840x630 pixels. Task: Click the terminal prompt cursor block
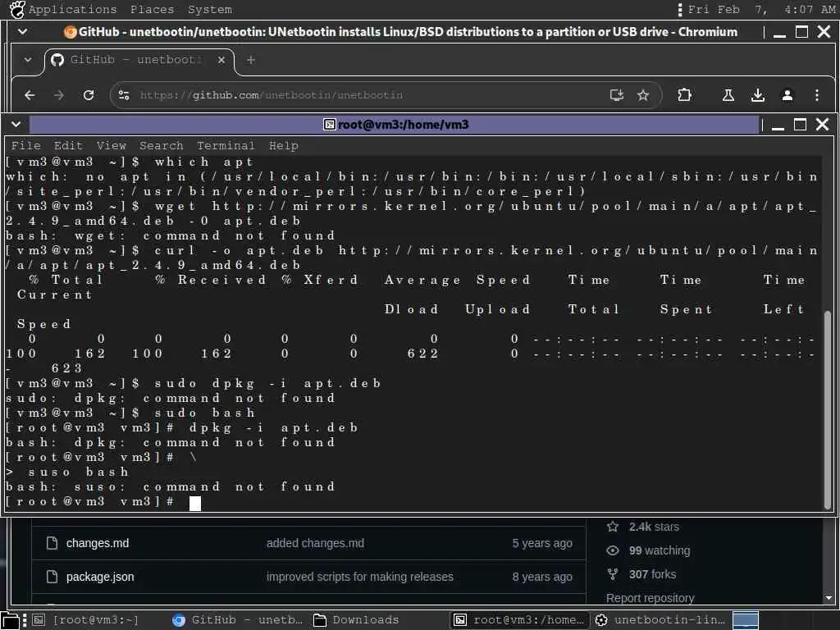coord(195,503)
